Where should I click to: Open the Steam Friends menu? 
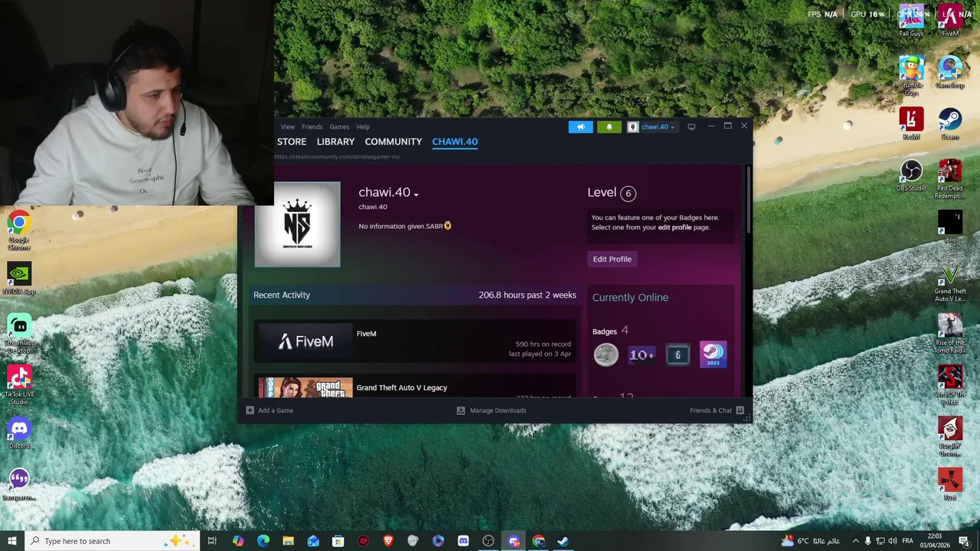click(312, 127)
